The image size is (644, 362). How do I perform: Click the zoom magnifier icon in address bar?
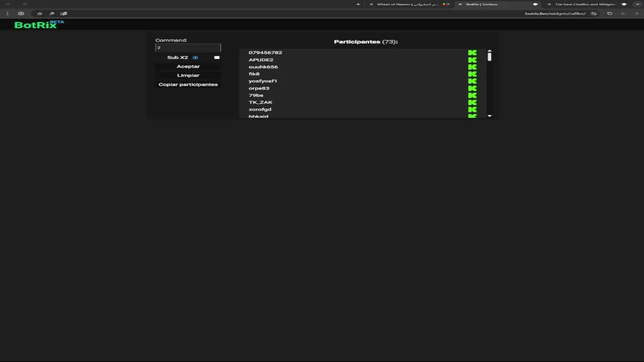pos(51,14)
